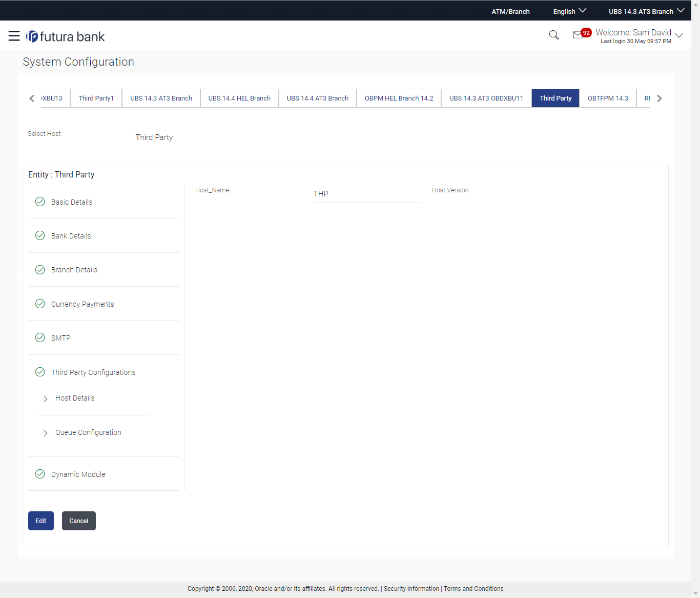Click the SMTP checkmark icon
The height and width of the screenshot is (598, 700).
pyautogui.click(x=40, y=337)
